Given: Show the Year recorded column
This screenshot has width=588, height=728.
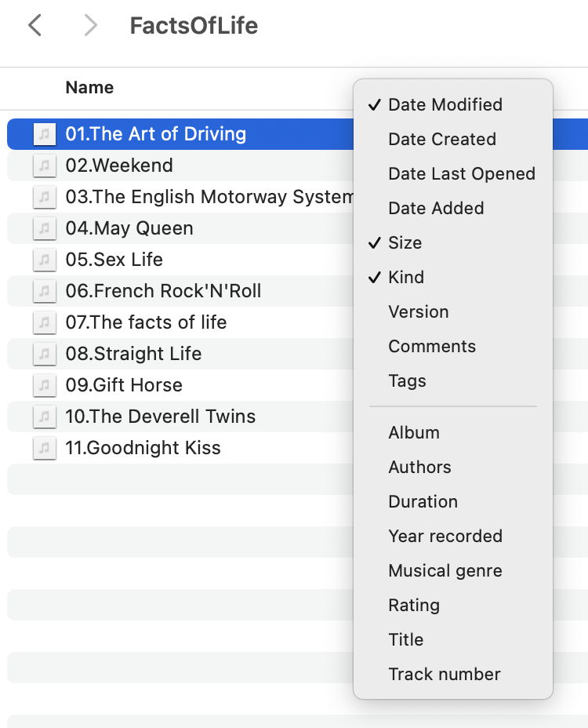Looking at the screenshot, I should tap(445, 536).
